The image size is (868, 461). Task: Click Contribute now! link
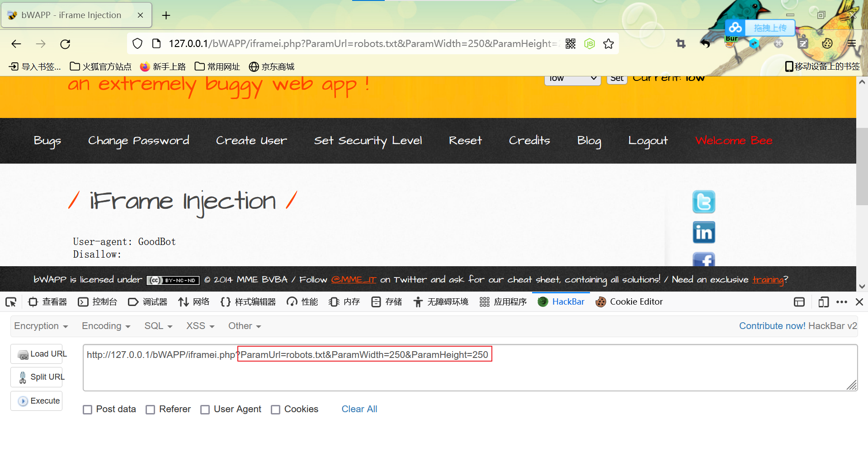click(x=772, y=326)
